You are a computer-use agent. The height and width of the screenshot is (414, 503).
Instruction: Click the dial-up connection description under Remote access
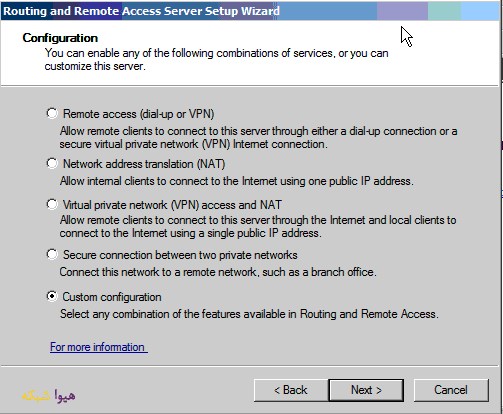click(258, 137)
